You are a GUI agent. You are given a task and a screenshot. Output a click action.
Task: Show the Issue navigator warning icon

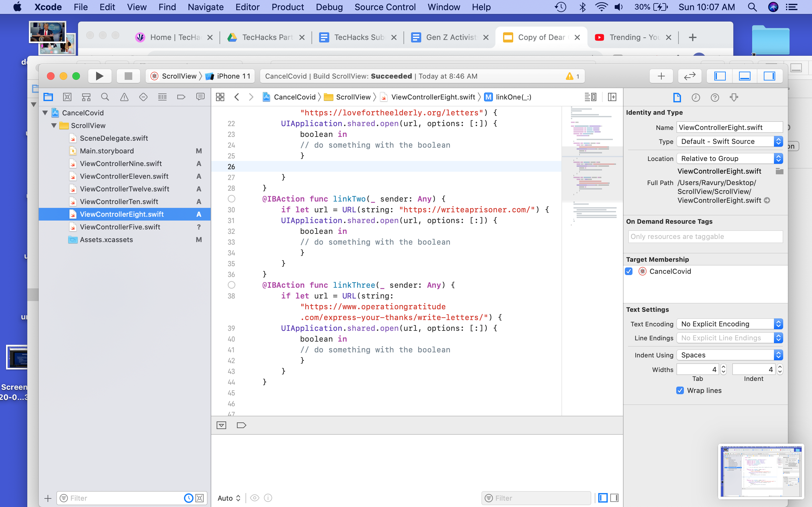tap(124, 97)
